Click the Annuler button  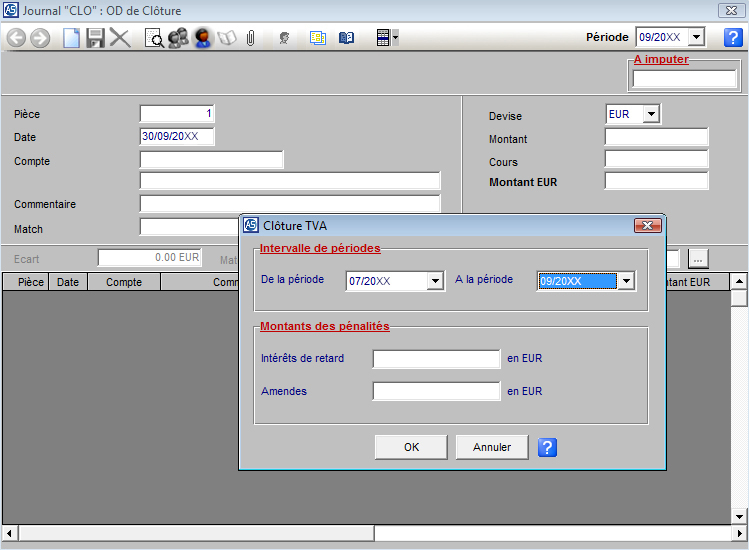pos(491,447)
